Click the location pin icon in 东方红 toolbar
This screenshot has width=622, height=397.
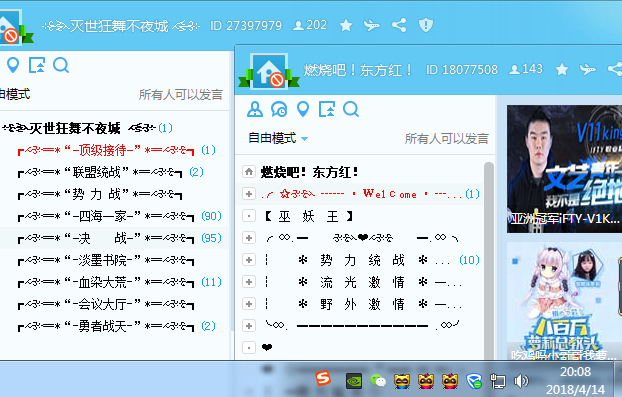[x=303, y=109]
